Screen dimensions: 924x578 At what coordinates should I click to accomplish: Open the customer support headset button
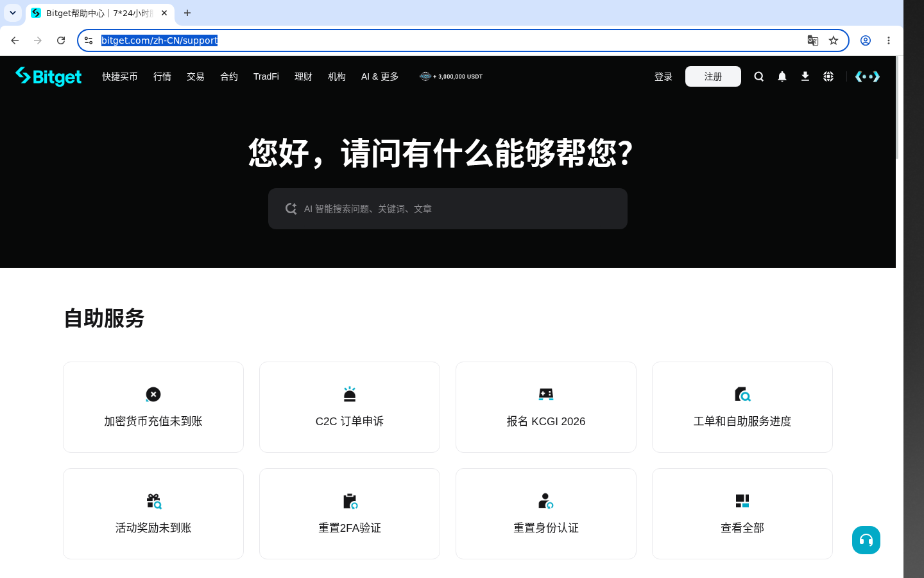pyautogui.click(x=866, y=540)
